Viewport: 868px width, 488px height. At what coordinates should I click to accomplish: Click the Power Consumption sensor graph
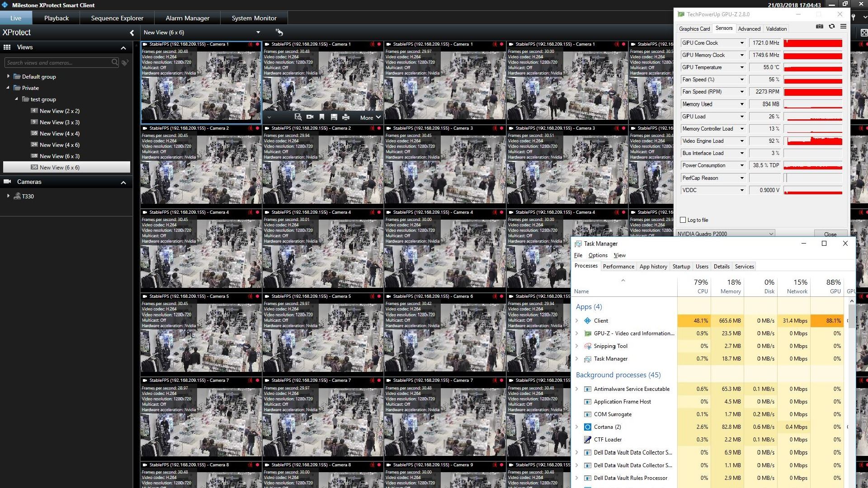[x=813, y=165]
